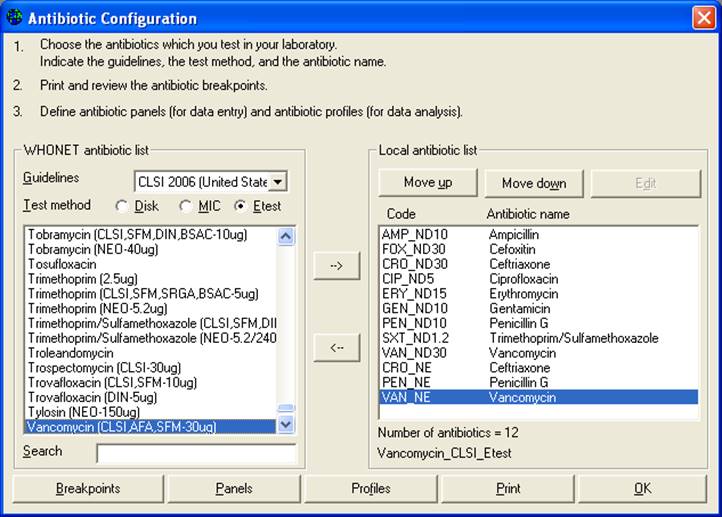Screen dimensions: 722x517
Task: Select CRO_ND30 Ceftriaxone row
Action: (539, 264)
